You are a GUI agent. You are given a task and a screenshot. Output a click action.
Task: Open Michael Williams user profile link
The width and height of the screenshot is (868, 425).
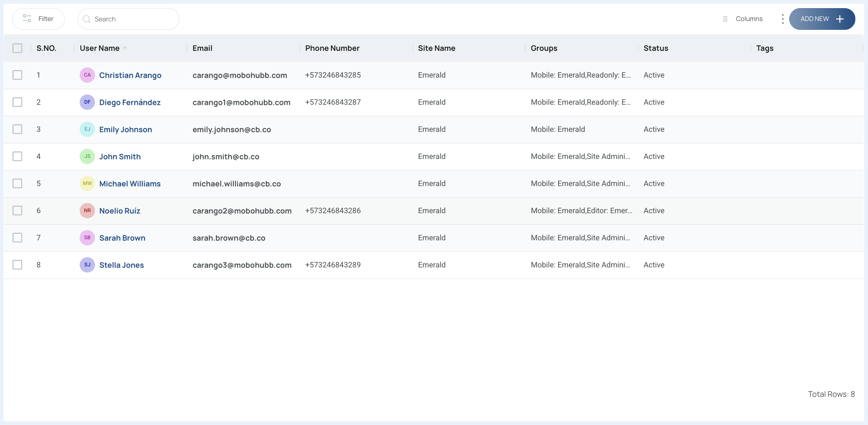130,184
